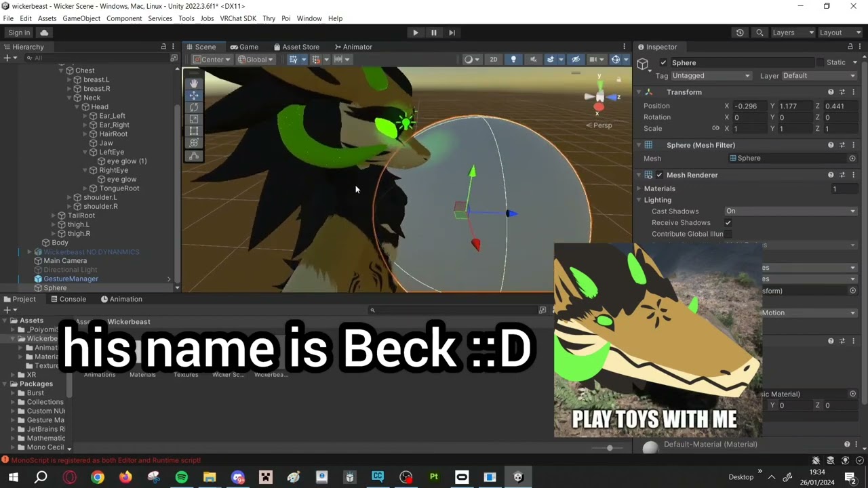Toggle scene audio mute

(533, 60)
